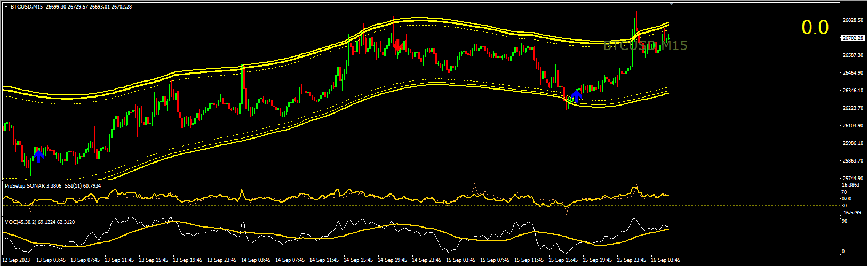Select the red sell arrow on 14 Sep
The image size is (868, 267).
397,47
